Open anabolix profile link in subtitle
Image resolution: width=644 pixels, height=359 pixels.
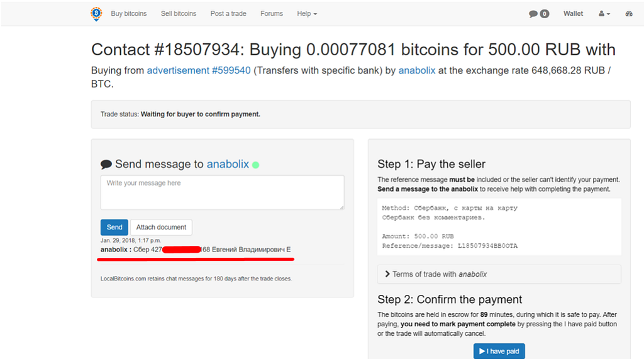click(417, 70)
